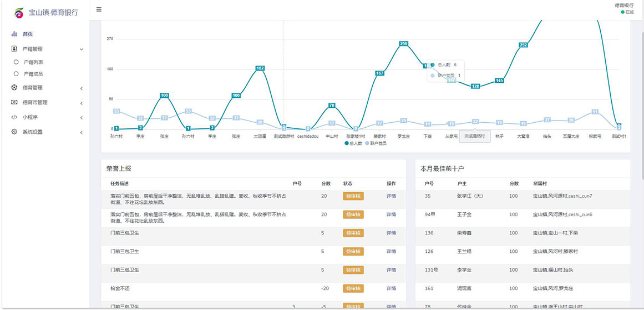Select the 户籍成员 radio circle
This screenshot has width=644, height=310.
tap(16, 74)
